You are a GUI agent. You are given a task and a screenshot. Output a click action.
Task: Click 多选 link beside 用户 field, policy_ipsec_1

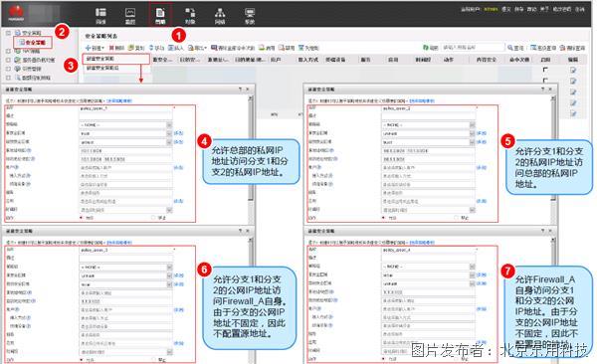tap(178, 167)
